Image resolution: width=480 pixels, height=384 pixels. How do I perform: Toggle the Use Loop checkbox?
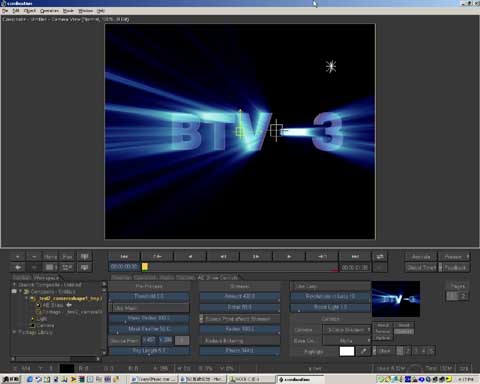point(330,286)
